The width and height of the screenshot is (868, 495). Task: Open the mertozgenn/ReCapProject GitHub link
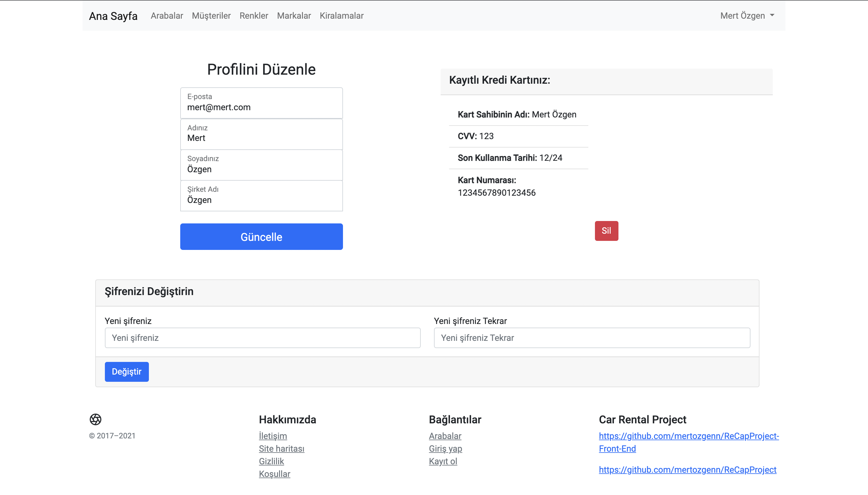[688, 469]
